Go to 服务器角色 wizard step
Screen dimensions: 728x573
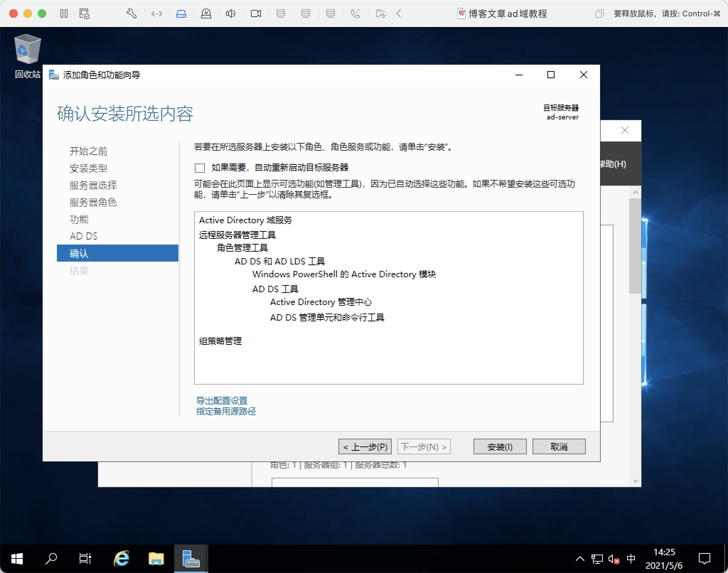93,202
